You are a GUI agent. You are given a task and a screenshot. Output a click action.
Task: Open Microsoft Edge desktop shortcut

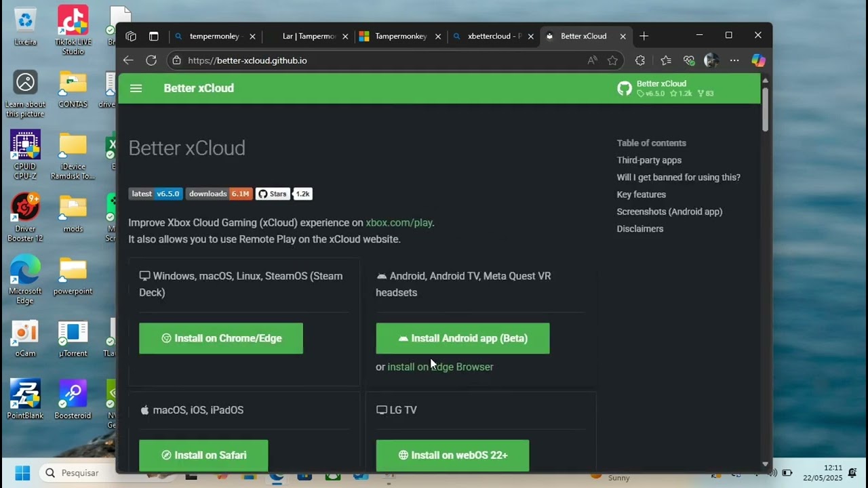click(25, 280)
